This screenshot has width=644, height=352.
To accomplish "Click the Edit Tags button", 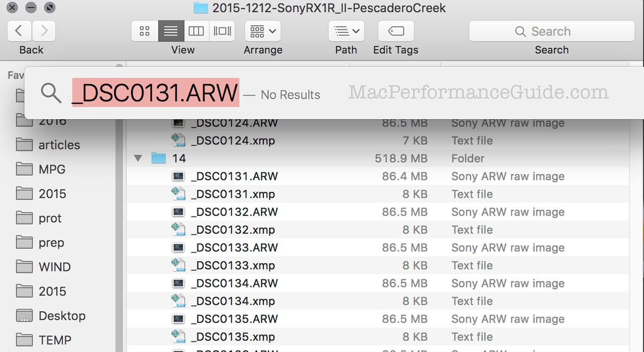I will point(396,31).
